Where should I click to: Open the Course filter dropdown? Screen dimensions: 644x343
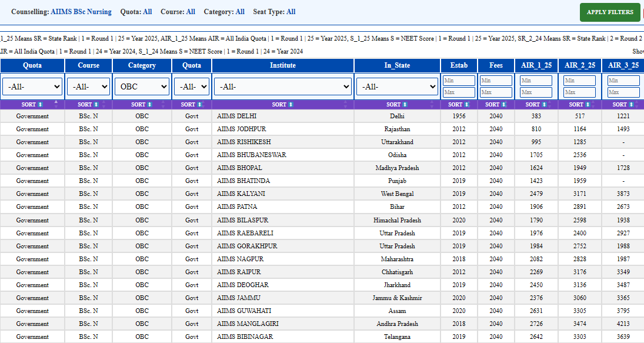pyautogui.click(x=88, y=86)
